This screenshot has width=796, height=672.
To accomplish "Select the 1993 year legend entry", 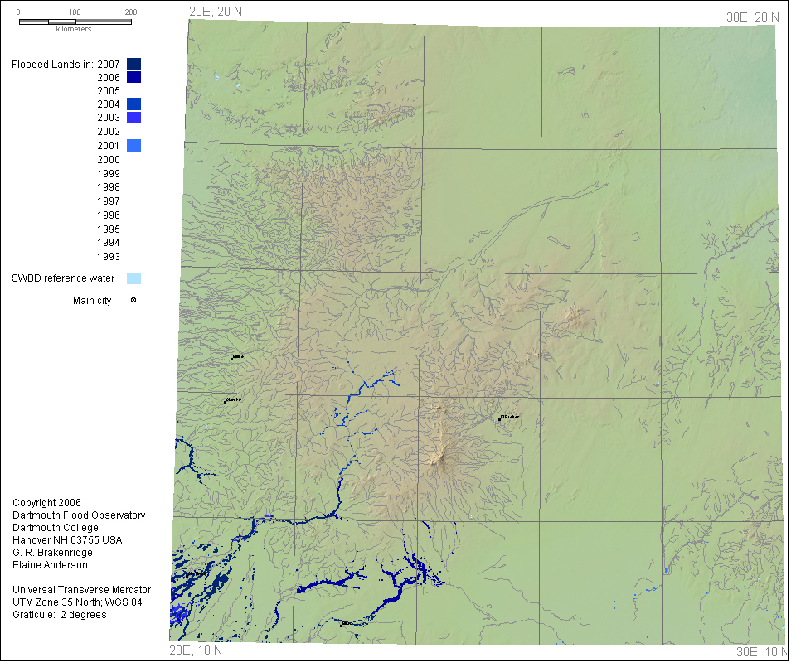I will [x=109, y=256].
